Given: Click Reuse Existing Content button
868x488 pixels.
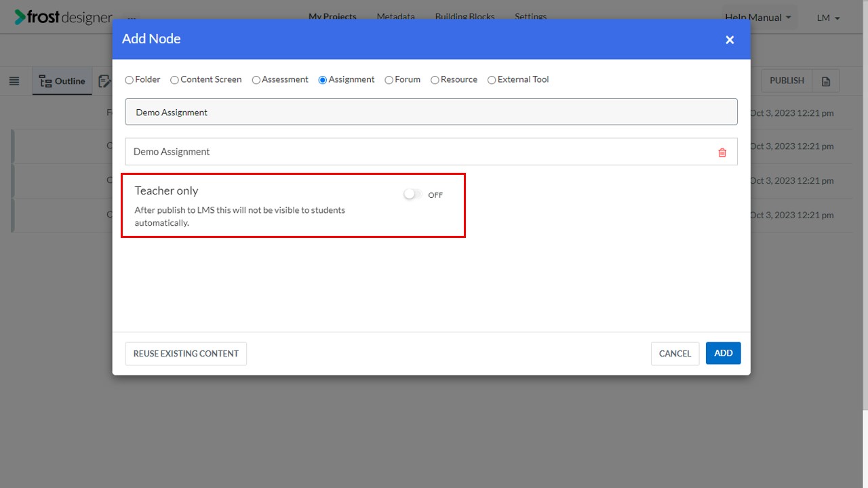Looking at the screenshot, I should pos(186,354).
